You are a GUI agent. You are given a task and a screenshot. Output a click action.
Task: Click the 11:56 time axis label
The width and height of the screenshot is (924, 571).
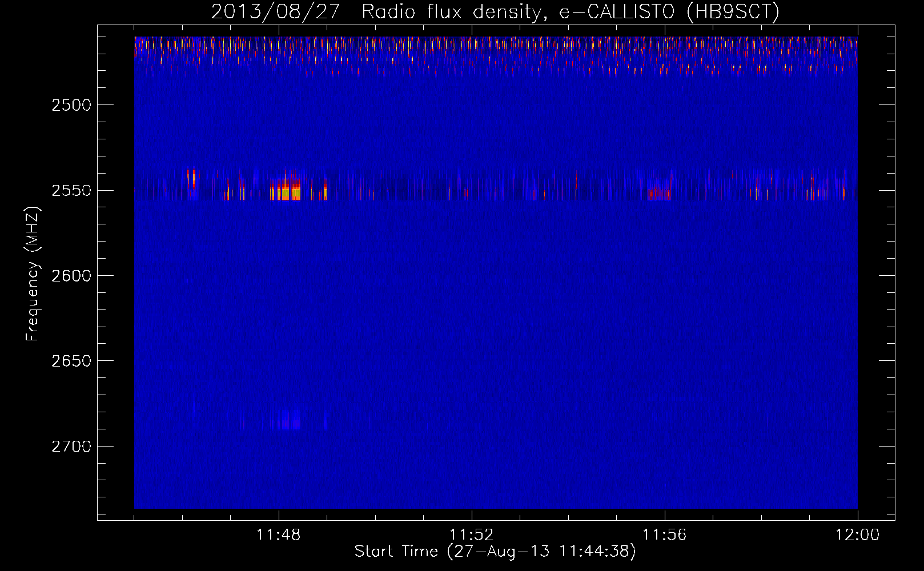click(x=665, y=535)
